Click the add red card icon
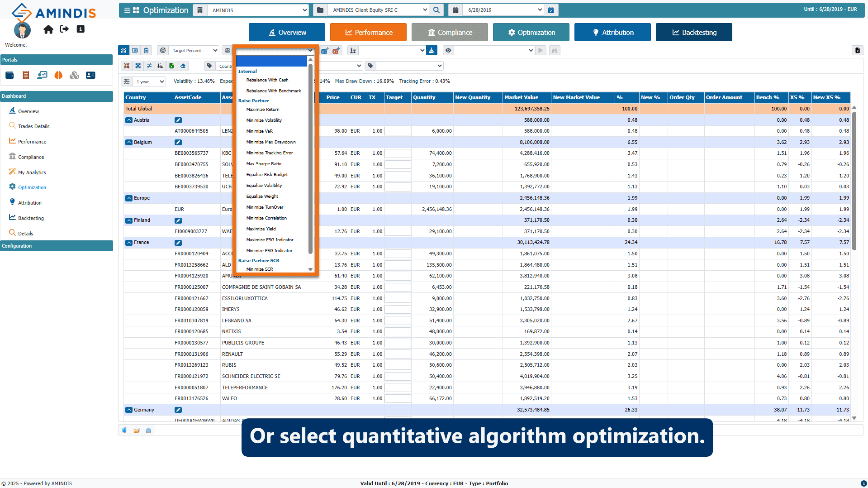The image size is (868, 488). tap(336, 50)
